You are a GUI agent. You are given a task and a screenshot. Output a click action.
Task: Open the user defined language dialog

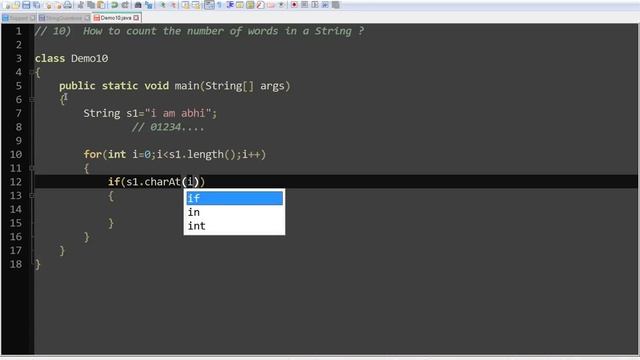(239, 5)
